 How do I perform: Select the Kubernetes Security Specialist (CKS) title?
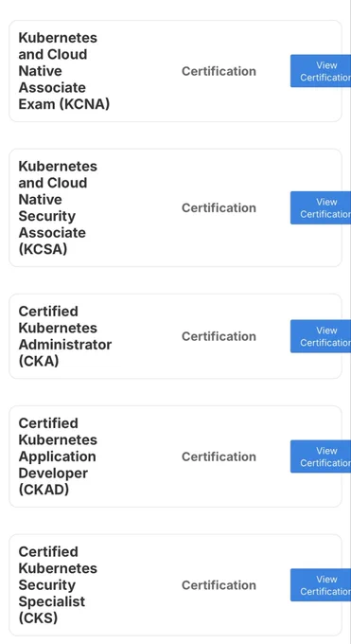click(x=58, y=584)
